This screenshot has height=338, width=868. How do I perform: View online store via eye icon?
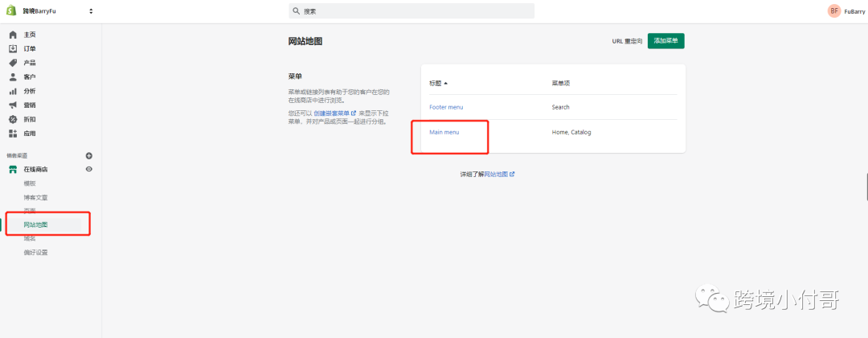(89, 169)
